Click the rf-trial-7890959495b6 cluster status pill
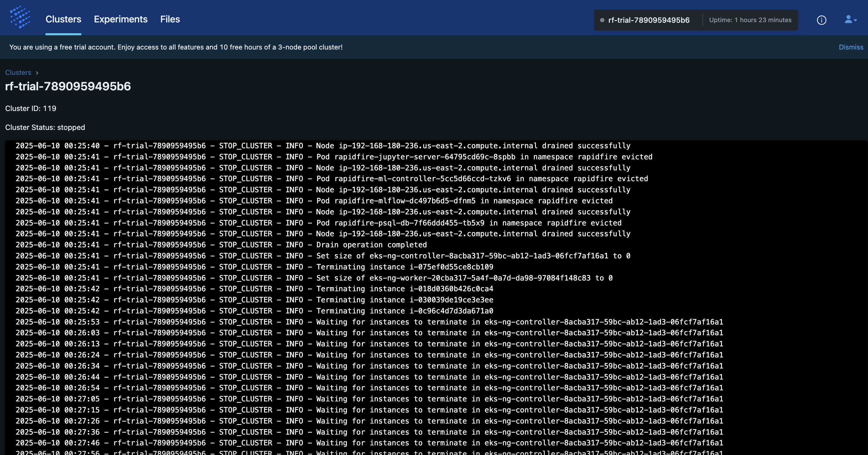The height and width of the screenshot is (455, 868). (695, 20)
